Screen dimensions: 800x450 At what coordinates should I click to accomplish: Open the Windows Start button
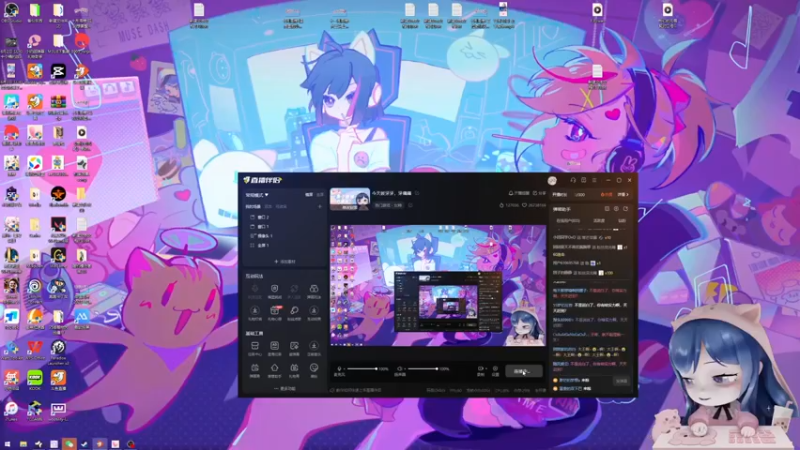(8, 444)
